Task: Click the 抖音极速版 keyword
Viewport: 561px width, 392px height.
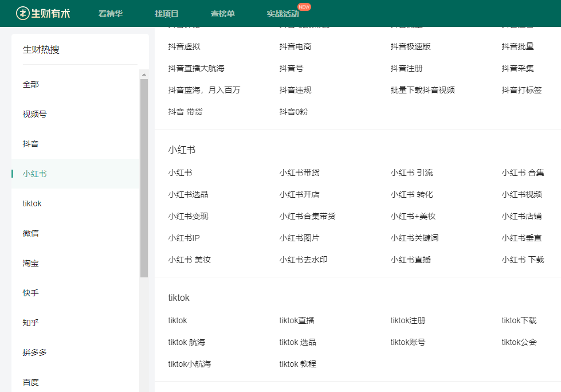Action: click(411, 46)
